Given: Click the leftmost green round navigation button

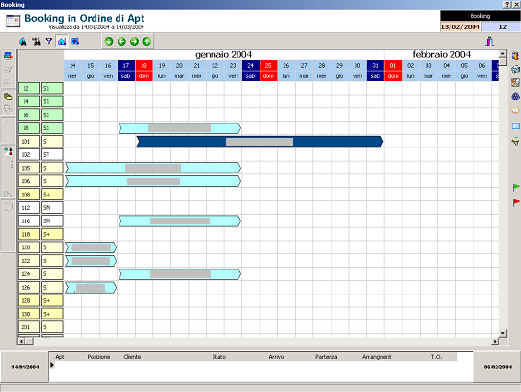Looking at the screenshot, I should (x=109, y=42).
